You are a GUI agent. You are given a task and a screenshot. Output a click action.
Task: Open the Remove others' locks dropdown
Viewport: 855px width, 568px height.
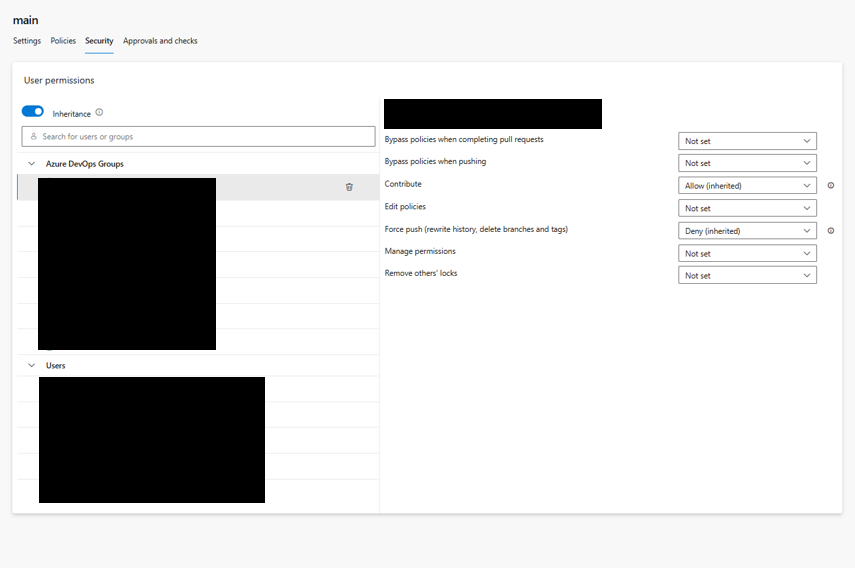pyautogui.click(x=747, y=275)
